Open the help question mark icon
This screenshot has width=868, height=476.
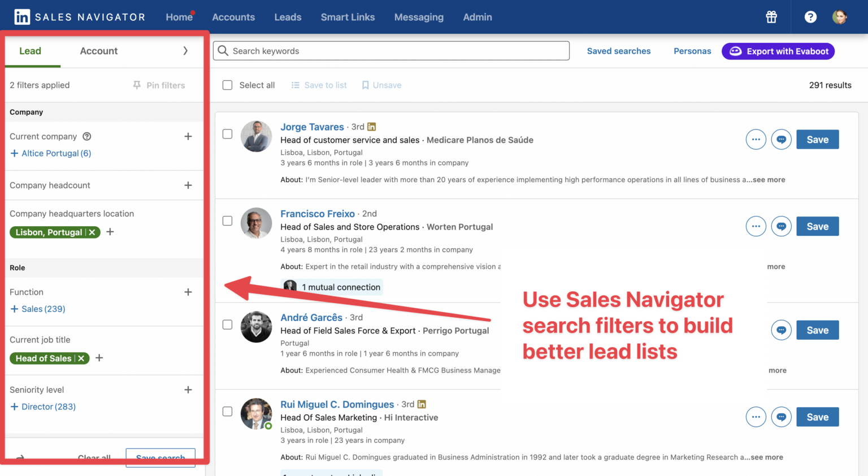(x=810, y=17)
